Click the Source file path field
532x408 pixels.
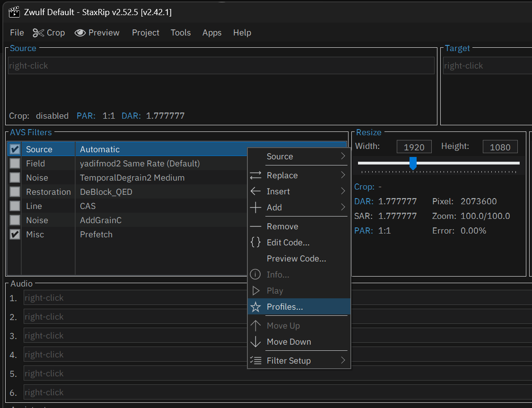tap(221, 65)
